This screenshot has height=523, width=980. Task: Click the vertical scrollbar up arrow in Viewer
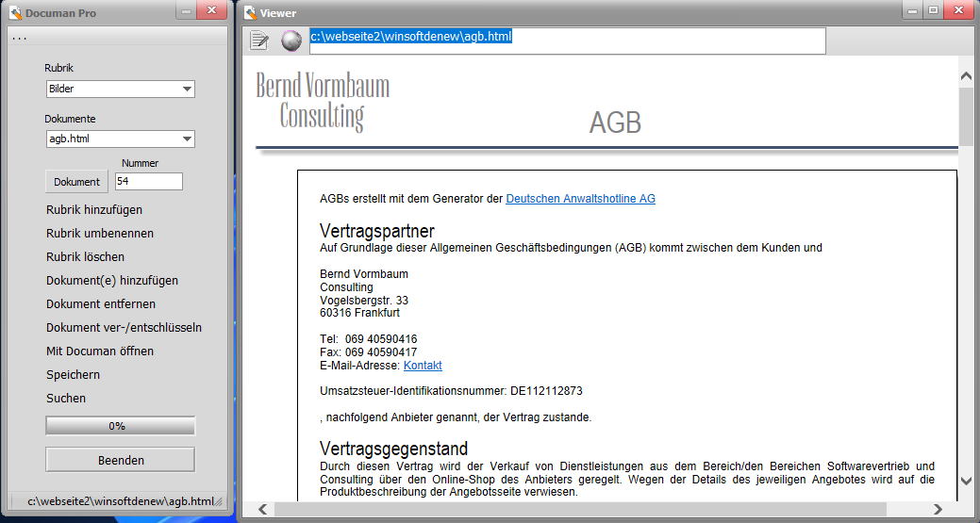[966, 75]
